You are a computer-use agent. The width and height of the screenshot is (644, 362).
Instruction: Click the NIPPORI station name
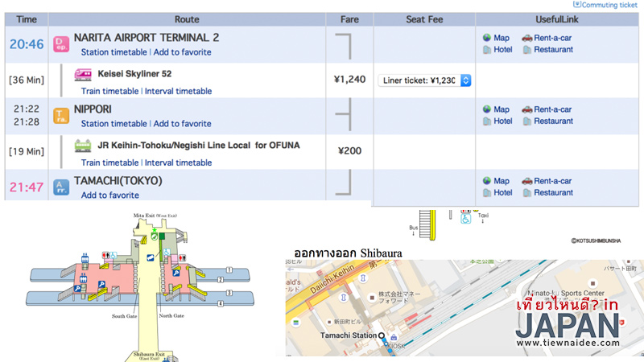tap(93, 109)
